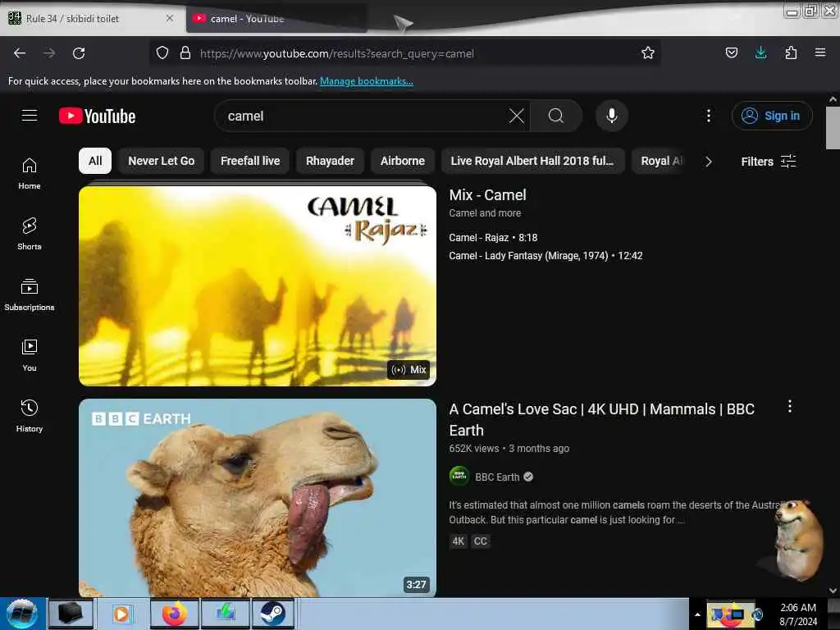Click the '652K views' text
This screenshot has height=630, width=840.
pos(473,449)
